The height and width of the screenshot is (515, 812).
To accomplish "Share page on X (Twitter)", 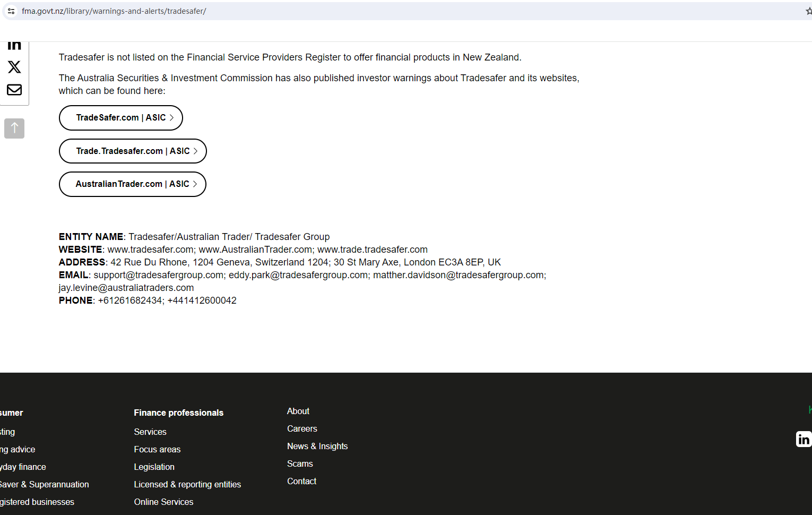I will pyautogui.click(x=14, y=67).
